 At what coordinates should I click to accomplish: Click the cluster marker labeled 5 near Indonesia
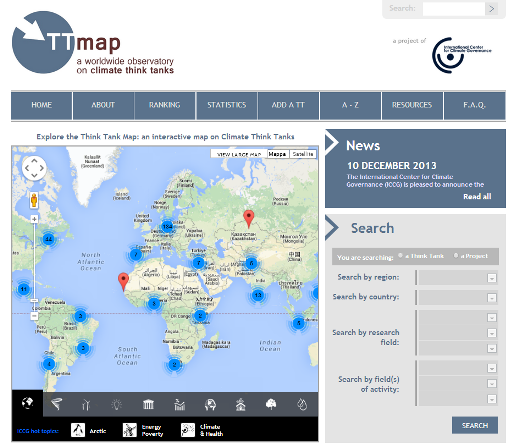[299, 323]
